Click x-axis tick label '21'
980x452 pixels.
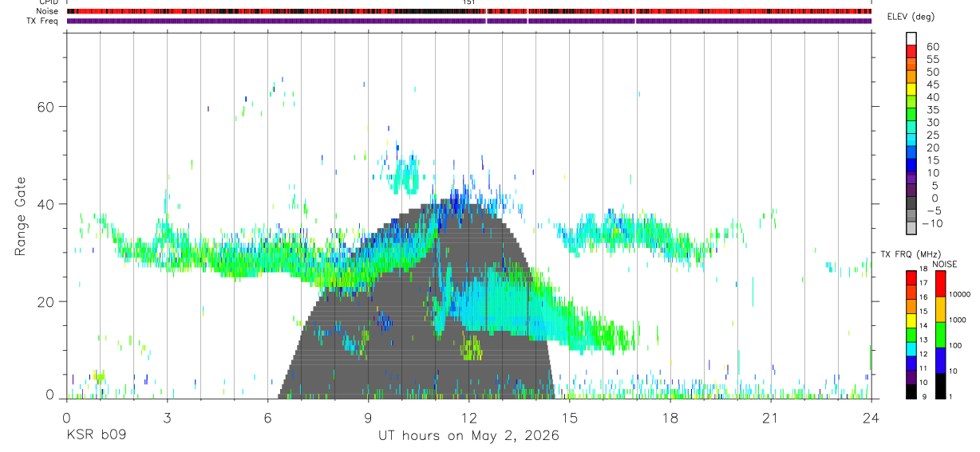tap(771, 417)
